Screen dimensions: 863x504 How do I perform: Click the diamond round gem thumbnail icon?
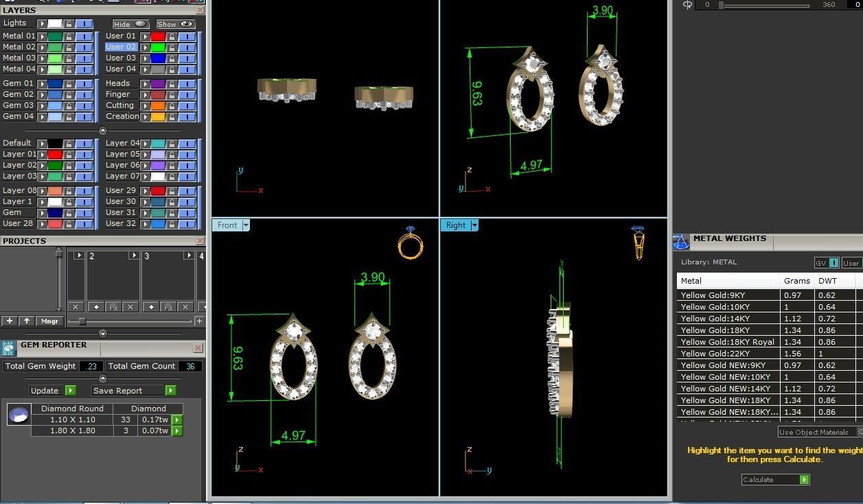[19, 415]
